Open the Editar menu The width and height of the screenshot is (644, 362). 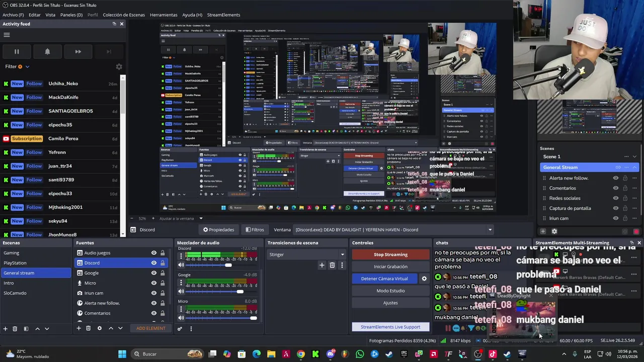35,15
